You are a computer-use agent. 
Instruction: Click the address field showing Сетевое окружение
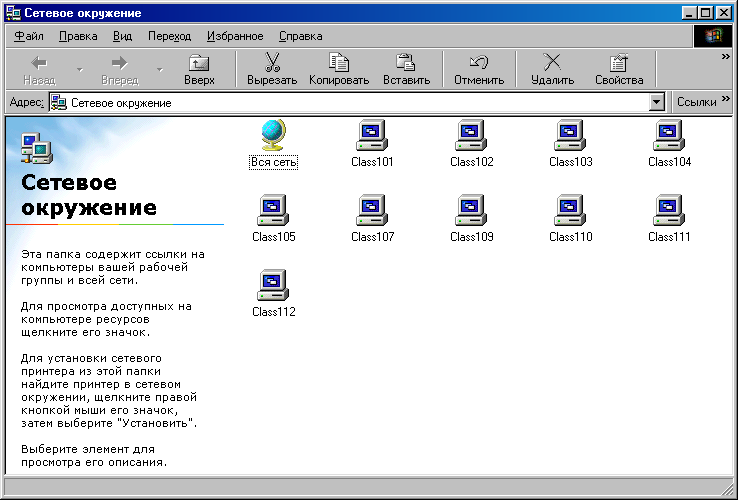pos(350,102)
